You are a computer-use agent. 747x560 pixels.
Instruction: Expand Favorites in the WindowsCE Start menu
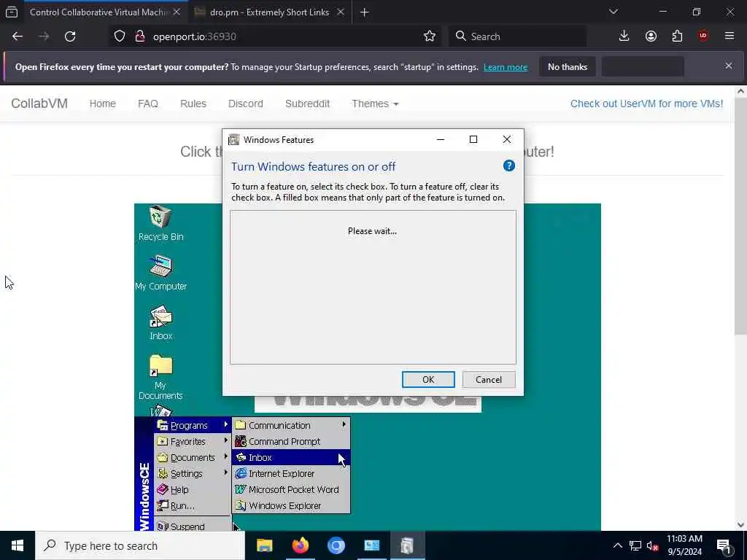[x=193, y=441]
